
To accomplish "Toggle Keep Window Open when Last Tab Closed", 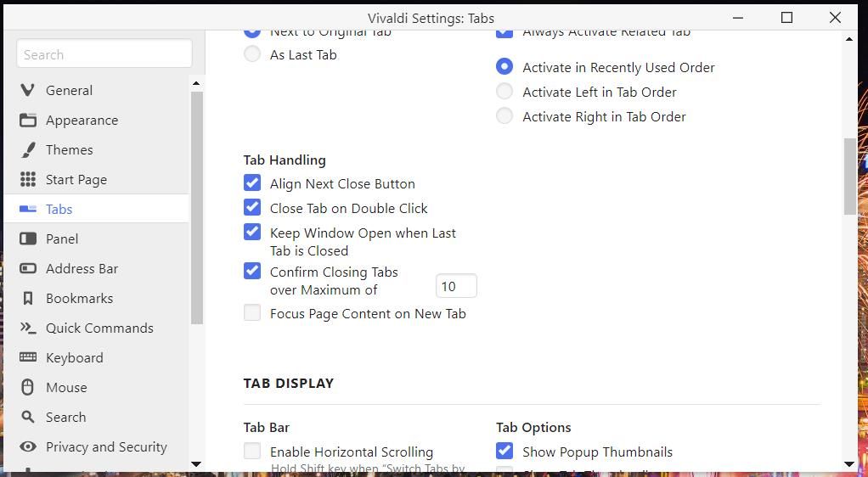I will point(252,232).
